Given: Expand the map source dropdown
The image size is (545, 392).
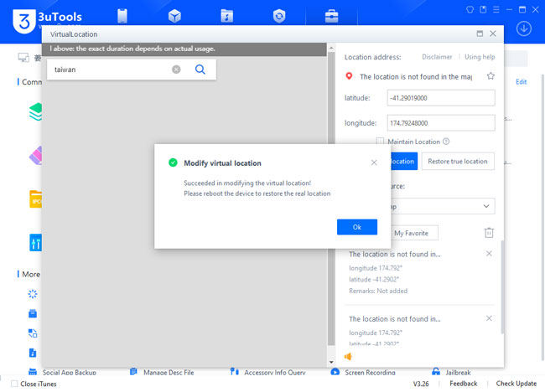Looking at the screenshot, I should point(487,206).
